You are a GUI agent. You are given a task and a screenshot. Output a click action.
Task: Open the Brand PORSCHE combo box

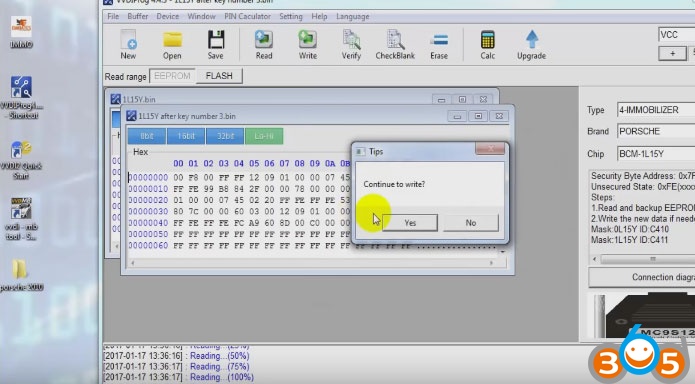click(656, 131)
